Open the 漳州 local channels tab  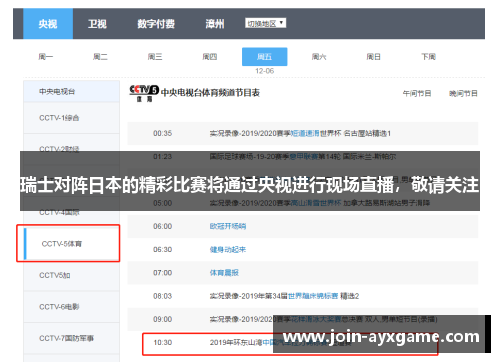click(x=215, y=24)
